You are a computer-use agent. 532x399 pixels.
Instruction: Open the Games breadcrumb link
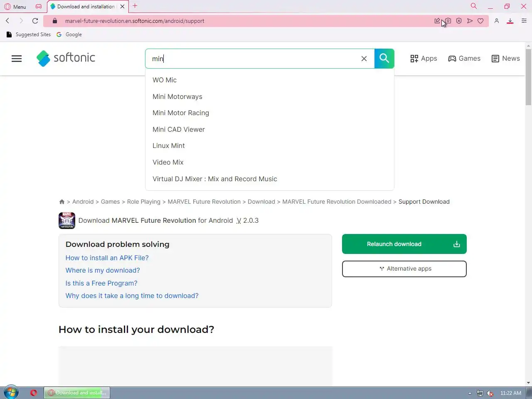(110, 202)
